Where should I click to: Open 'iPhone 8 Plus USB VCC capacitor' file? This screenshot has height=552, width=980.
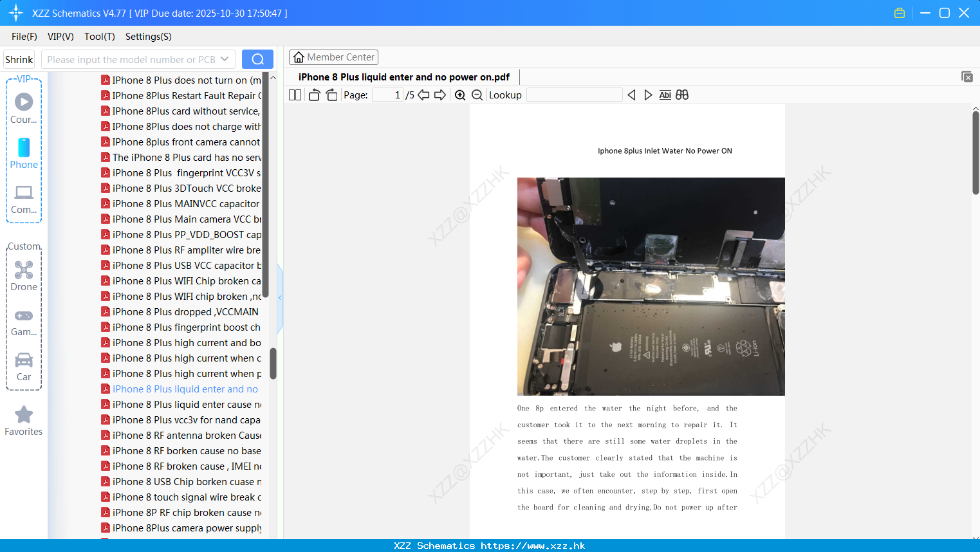point(181,266)
